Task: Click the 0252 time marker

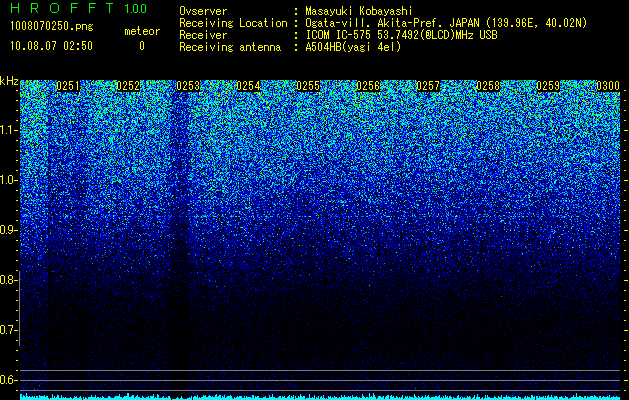Action: [x=128, y=86]
